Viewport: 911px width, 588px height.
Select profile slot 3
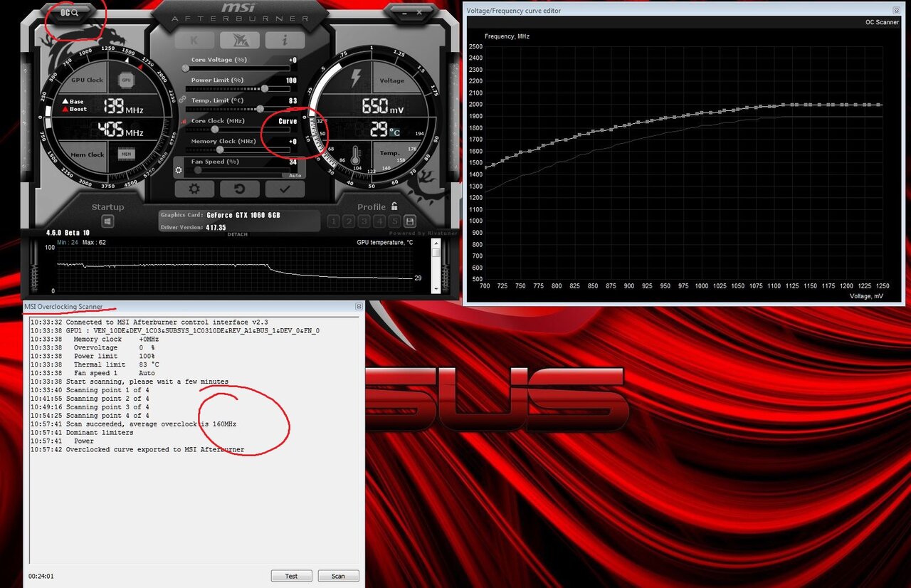[364, 221]
